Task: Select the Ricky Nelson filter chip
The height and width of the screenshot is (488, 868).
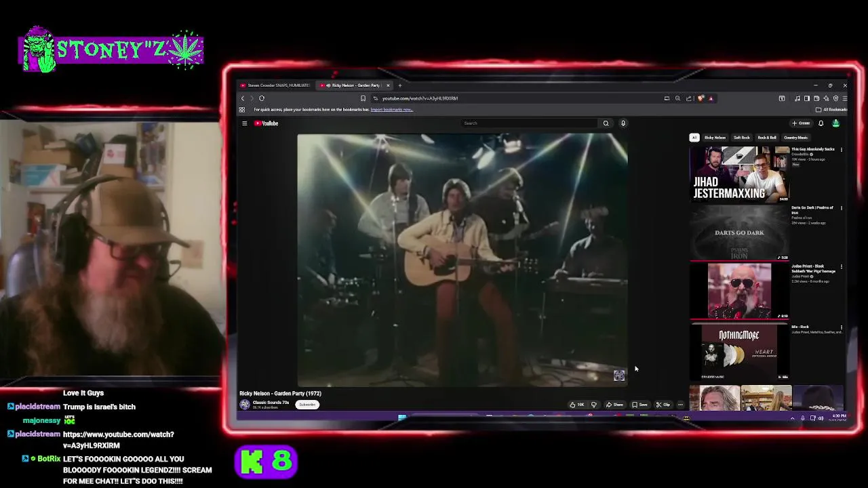Action: coord(715,138)
